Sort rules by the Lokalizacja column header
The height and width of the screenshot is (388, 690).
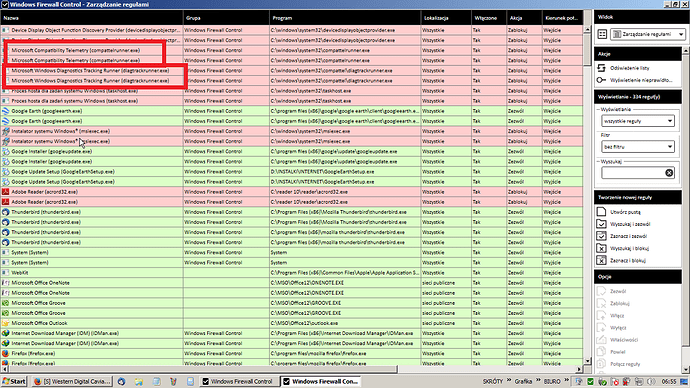click(x=446, y=18)
